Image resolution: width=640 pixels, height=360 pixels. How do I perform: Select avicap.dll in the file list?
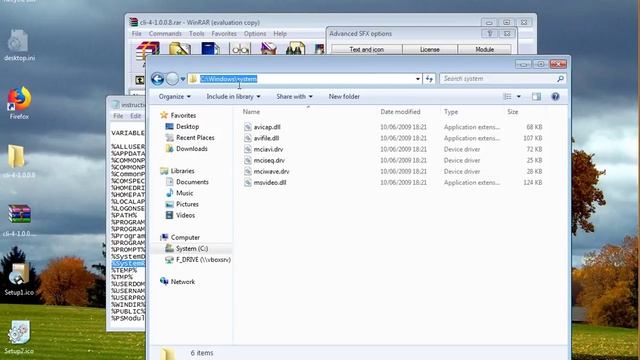pyautogui.click(x=267, y=127)
